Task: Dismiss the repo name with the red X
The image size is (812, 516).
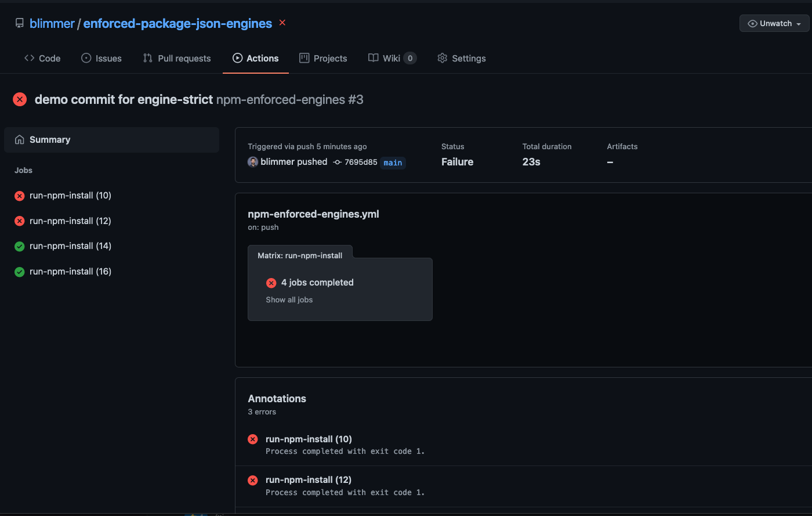Action: click(x=282, y=23)
